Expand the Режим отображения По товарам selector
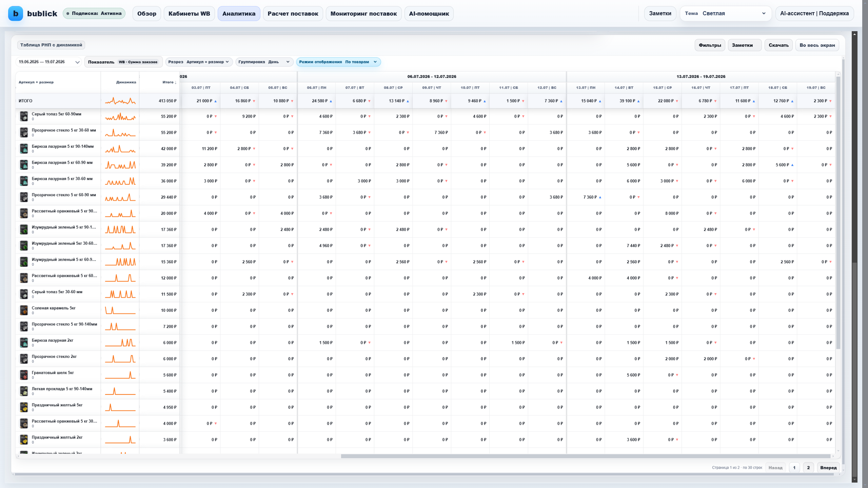The height and width of the screenshot is (488, 868). pos(338,62)
